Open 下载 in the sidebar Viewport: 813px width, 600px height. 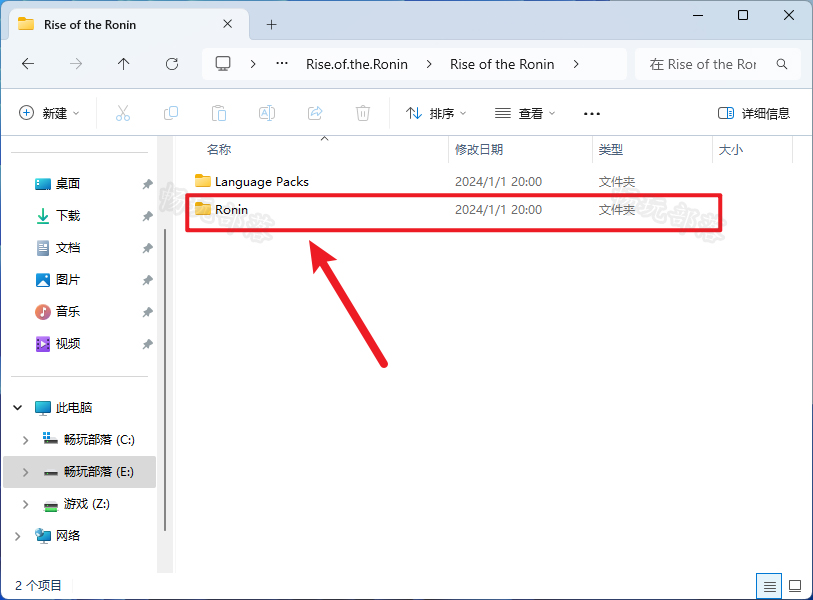click(68, 216)
